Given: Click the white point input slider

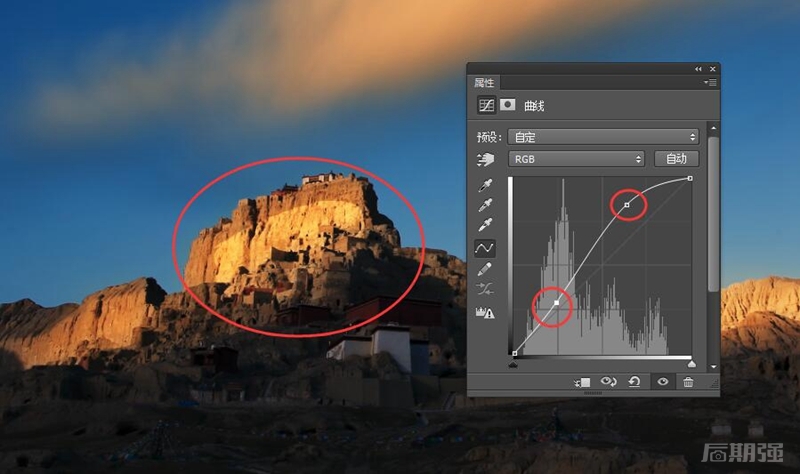Looking at the screenshot, I should (692, 364).
